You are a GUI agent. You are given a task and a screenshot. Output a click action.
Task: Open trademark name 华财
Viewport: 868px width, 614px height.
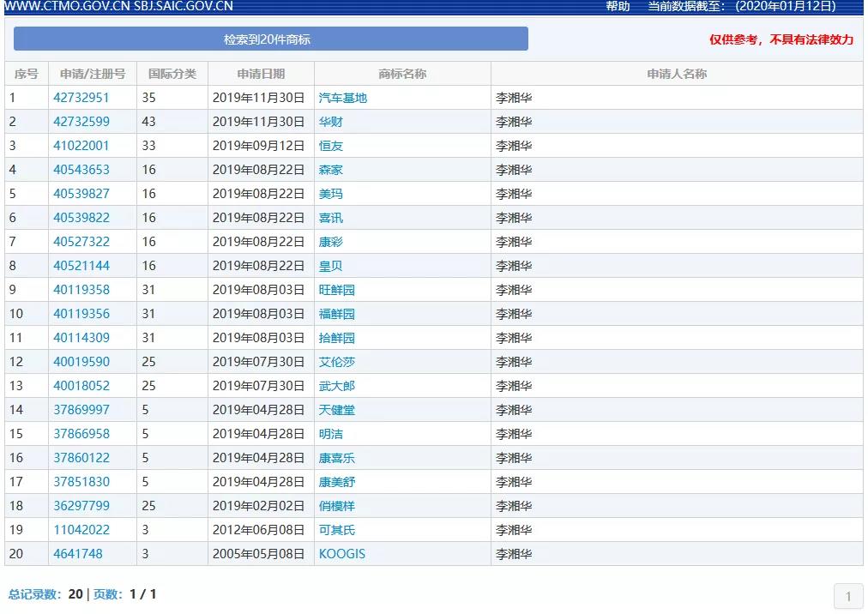pos(332,121)
